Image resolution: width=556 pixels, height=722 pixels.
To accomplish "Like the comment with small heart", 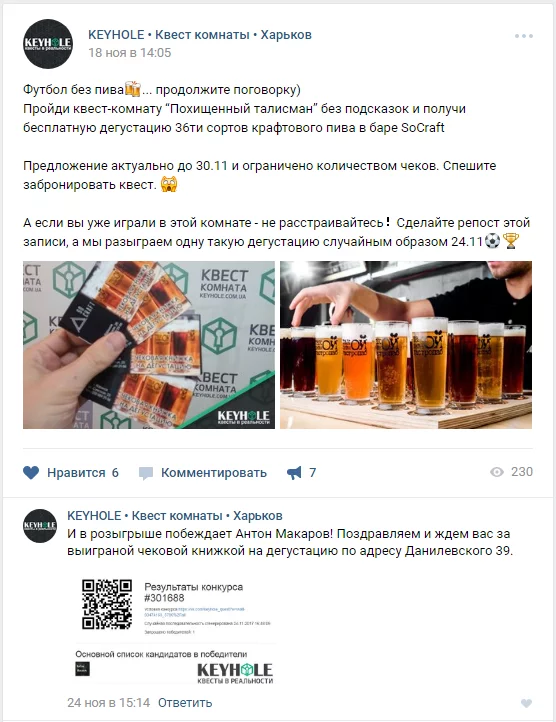I will tap(526, 703).
